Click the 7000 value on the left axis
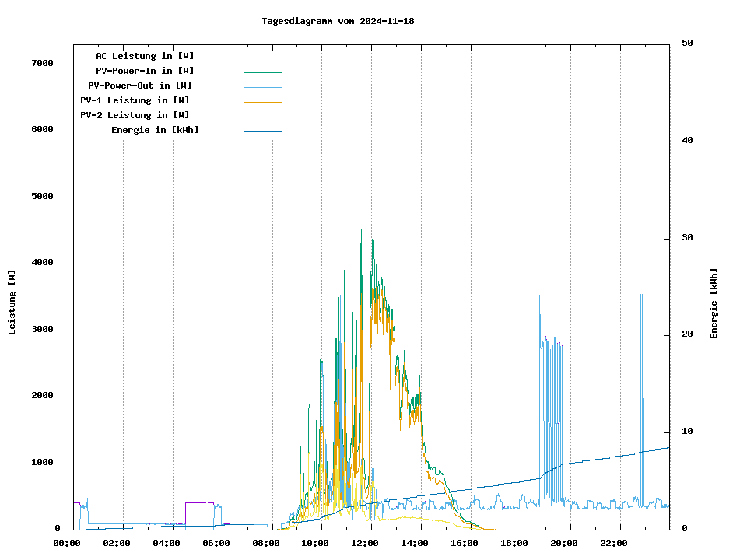The height and width of the screenshot is (560, 747). click(x=42, y=63)
